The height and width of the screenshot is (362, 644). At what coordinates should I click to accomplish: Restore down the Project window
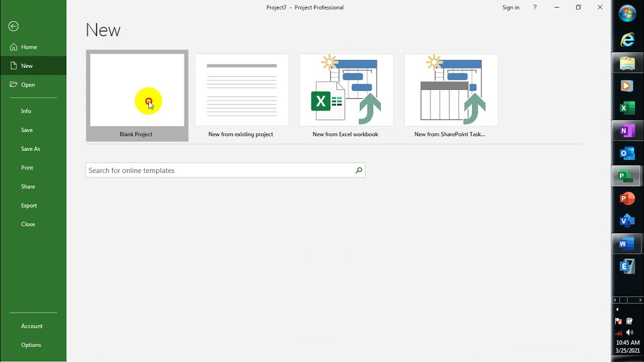click(x=578, y=8)
